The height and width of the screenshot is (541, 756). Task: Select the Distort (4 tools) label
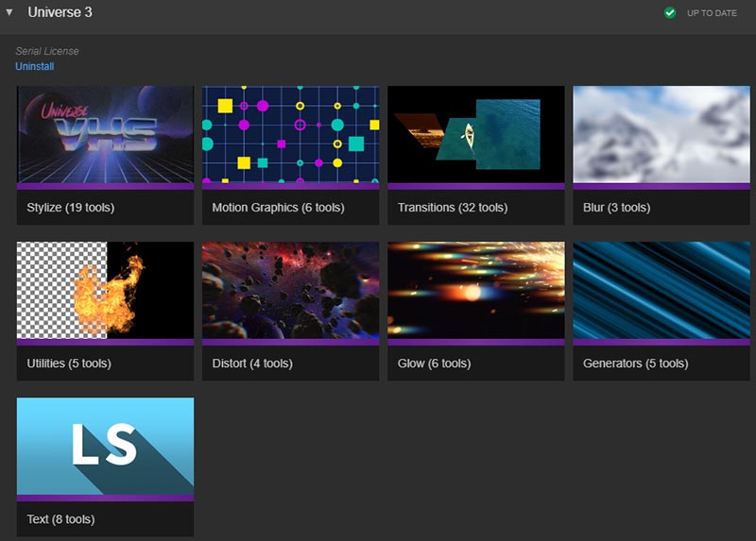coord(252,363)
